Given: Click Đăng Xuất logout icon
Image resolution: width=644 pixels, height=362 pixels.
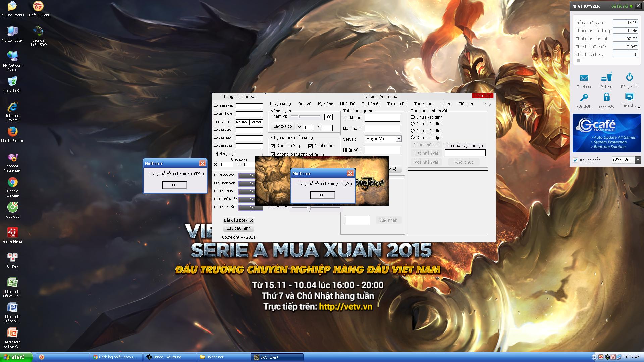Looking at the screenshot, I should point(629,81).
